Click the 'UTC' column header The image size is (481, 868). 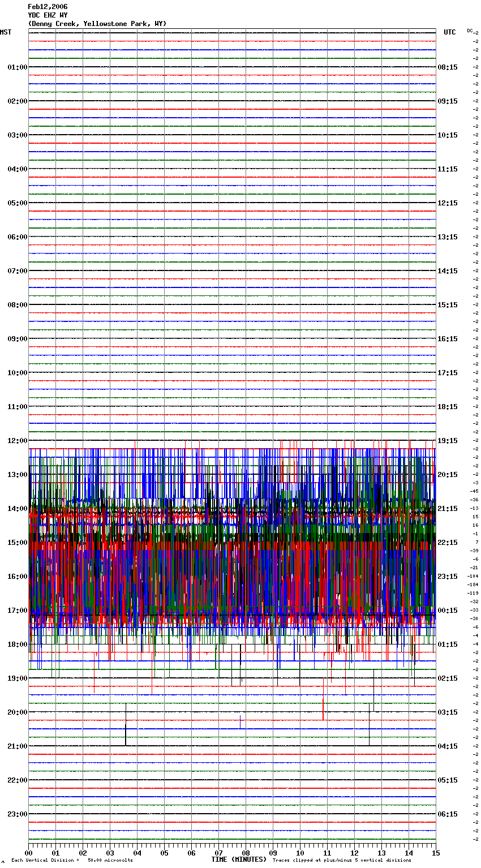pos(449,32)
